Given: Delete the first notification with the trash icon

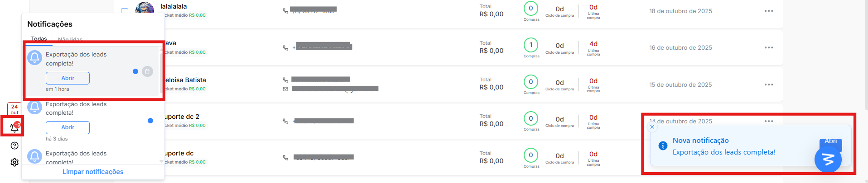Looking at the screenshot, I should click(147, 71).
